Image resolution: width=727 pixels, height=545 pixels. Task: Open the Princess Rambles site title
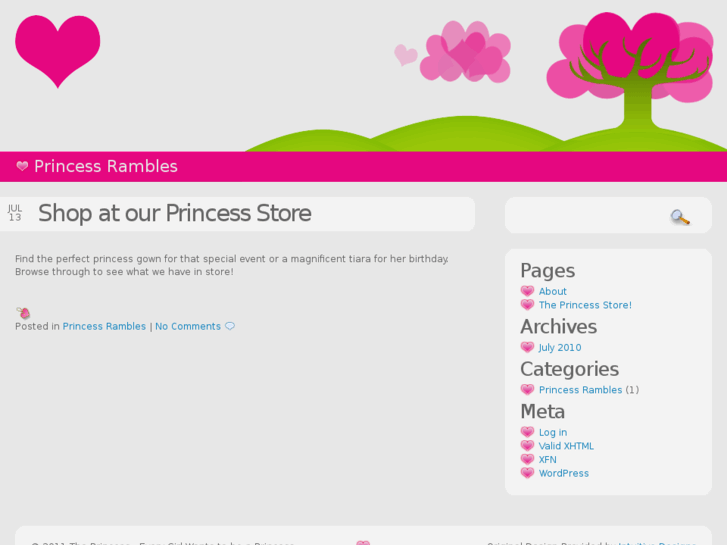pos(106,167)
